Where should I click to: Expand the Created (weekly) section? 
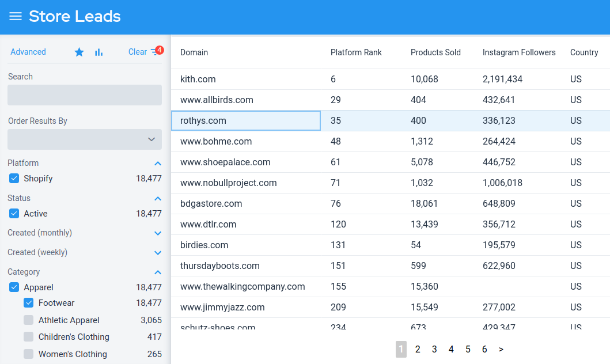pos(158,253)
